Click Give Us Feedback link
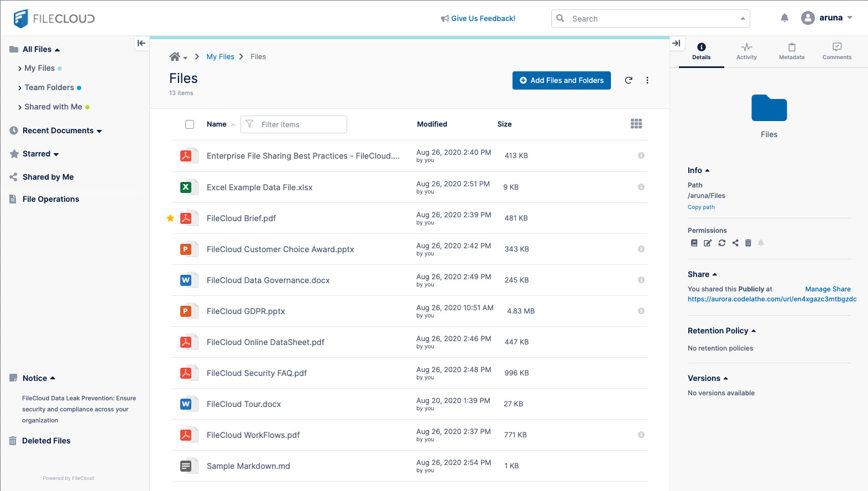Screen dimensions: 868x491 click(x=478, y=18)
